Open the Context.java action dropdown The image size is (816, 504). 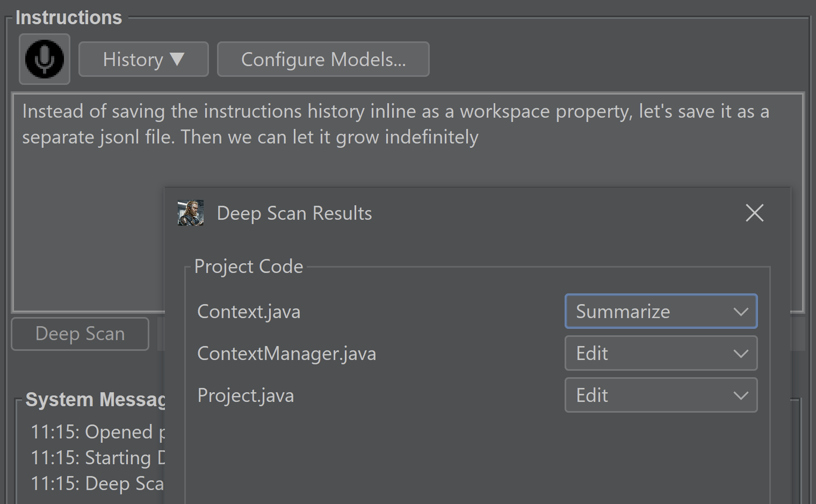pyautogui.click(x=660, y=312)
